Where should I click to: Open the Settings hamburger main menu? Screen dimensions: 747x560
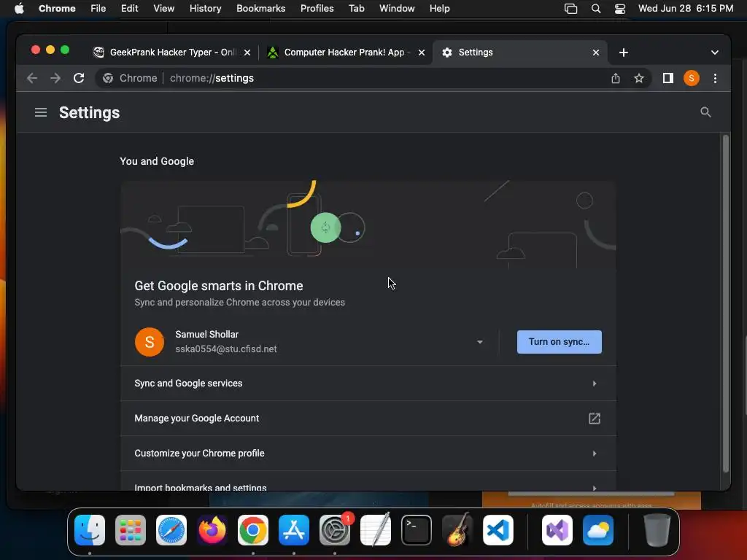point(41,112)
